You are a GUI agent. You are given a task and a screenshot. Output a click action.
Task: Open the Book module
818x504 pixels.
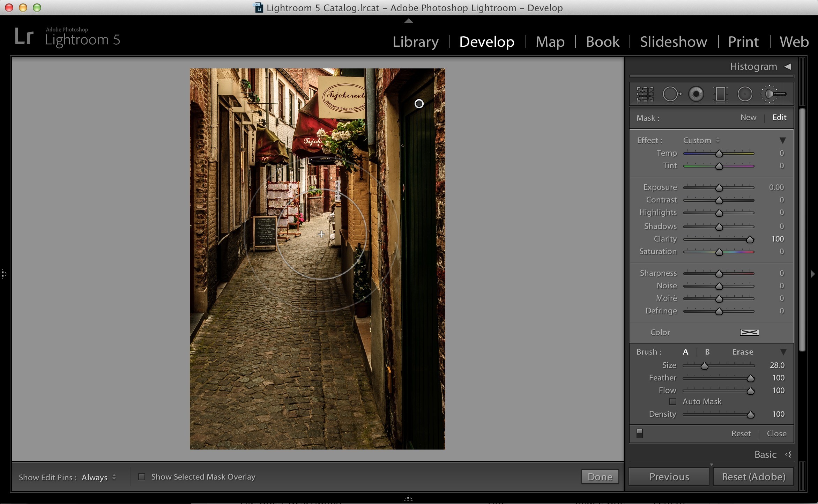603,42
